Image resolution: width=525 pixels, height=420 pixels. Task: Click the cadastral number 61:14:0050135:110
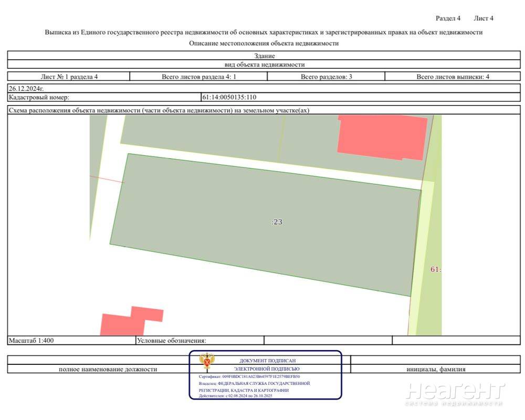[x=229, y=97]
